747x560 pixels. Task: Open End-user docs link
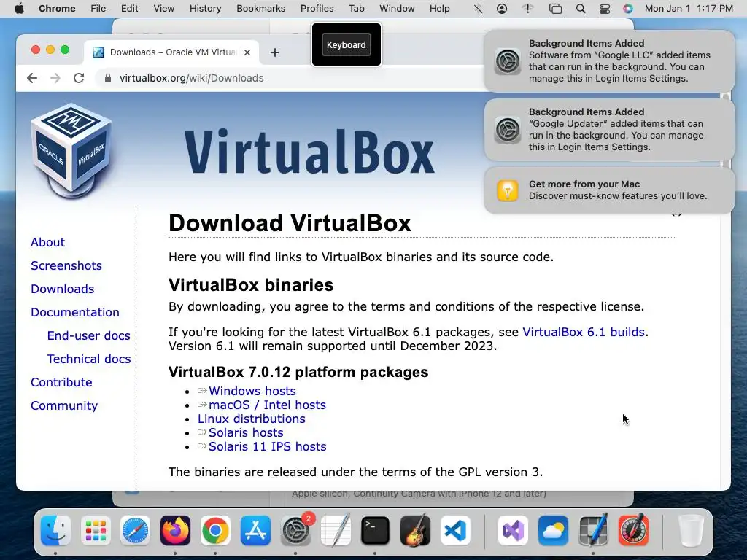tap(88, 335)
